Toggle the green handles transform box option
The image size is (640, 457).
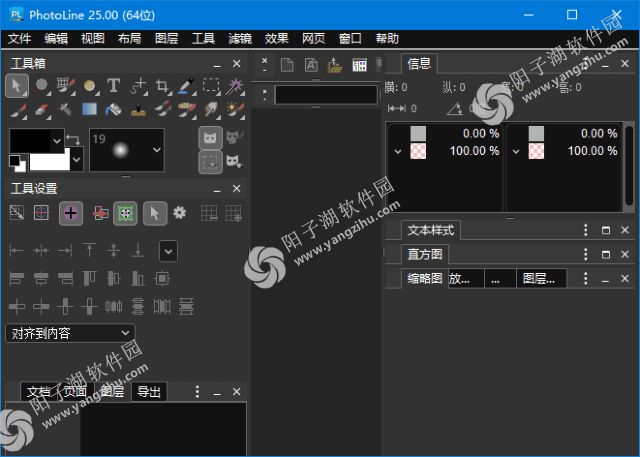(125, 213)
